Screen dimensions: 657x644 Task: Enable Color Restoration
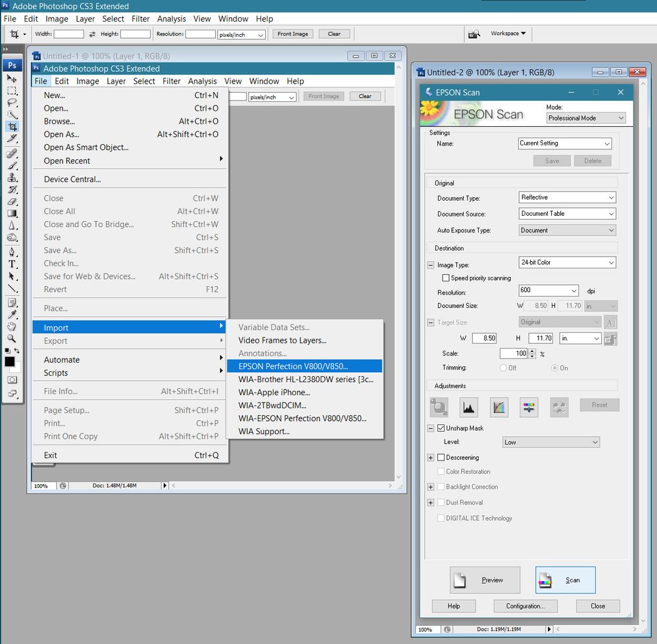[441, 472]
